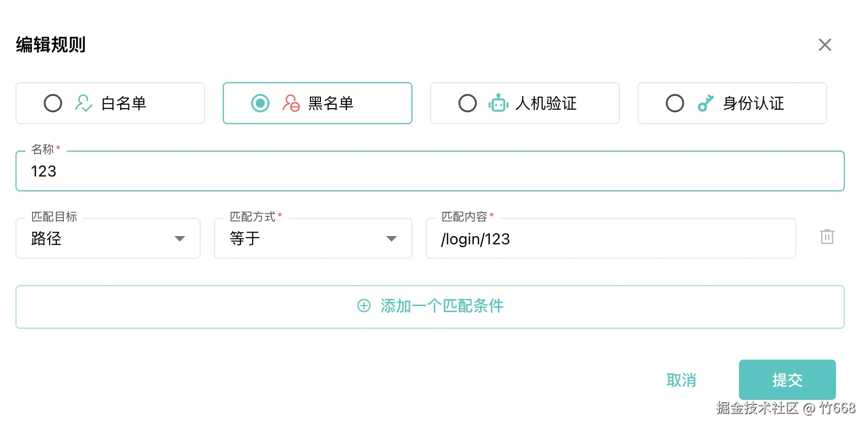Expand the 匹配方式 dropdown arrow
868x428 pixels.
[392, 239]
